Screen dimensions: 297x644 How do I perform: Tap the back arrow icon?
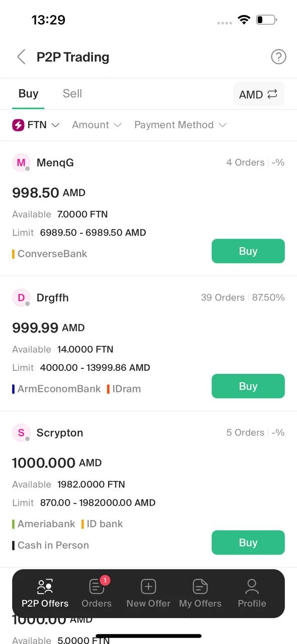pos(21,57)
